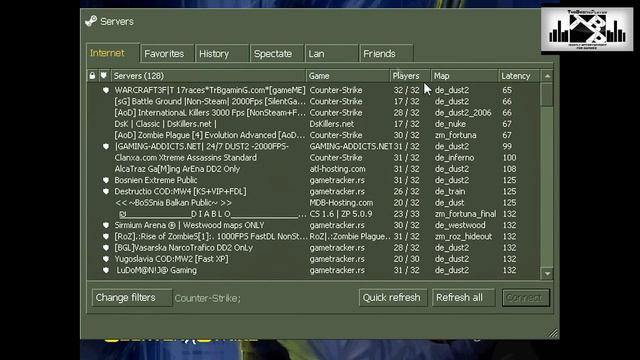Click the Connect button

click(x=526, y=298)
